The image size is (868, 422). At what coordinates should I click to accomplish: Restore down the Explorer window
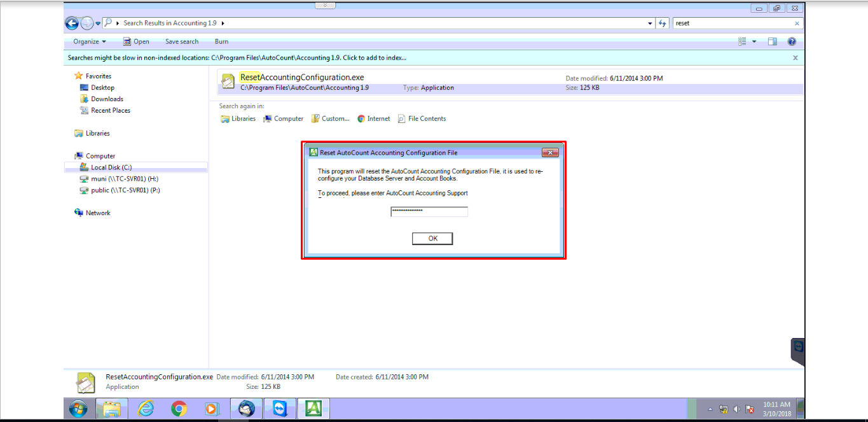tap(776, 8)
